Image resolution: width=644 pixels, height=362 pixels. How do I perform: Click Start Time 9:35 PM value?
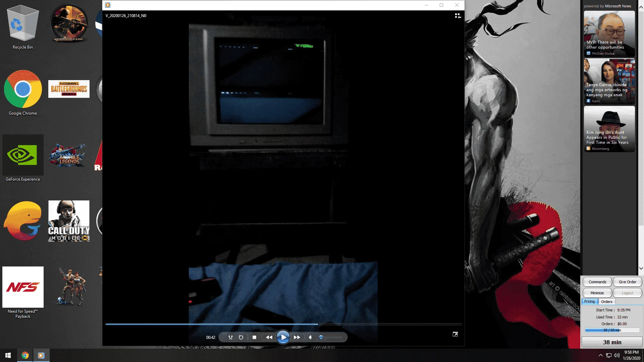624,310
